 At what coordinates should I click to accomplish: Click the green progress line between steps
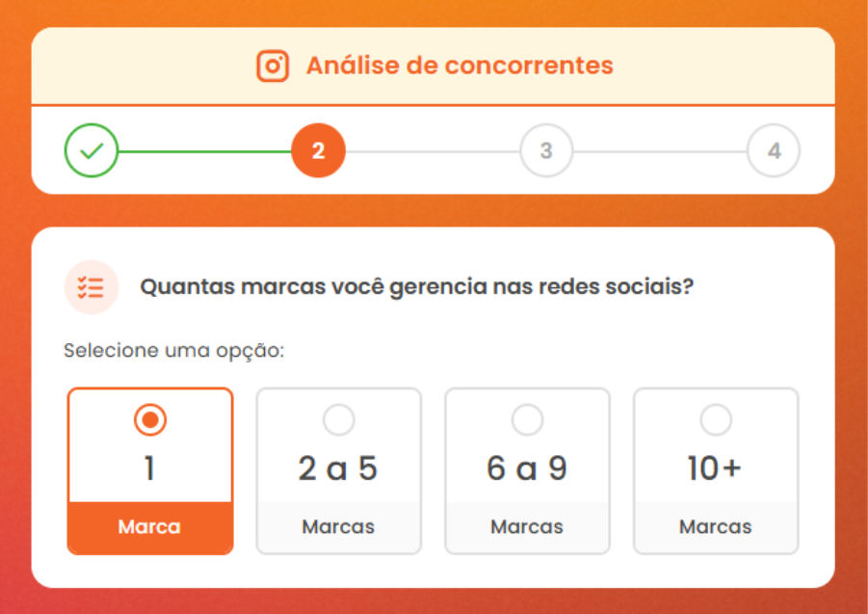202,150
